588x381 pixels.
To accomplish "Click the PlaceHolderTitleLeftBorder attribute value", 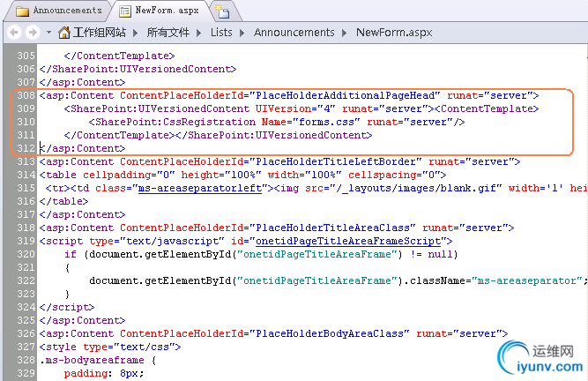I will [x=335, y=161].
